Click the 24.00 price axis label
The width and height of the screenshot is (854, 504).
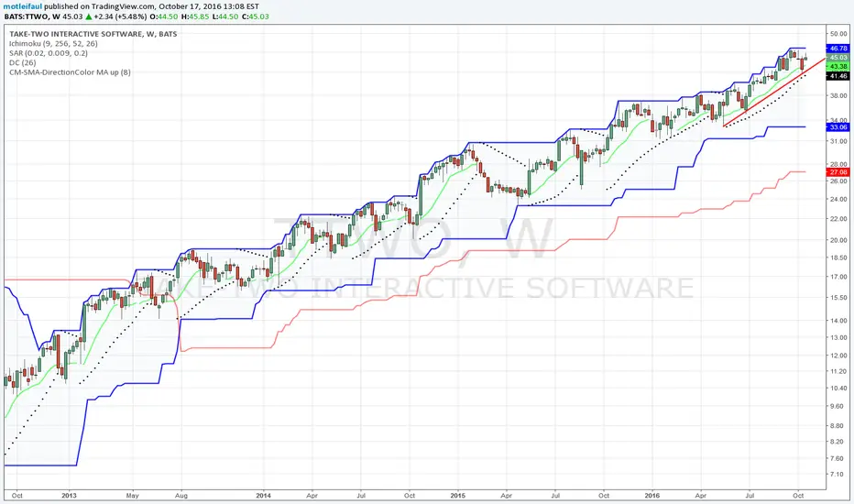point(838,199)
